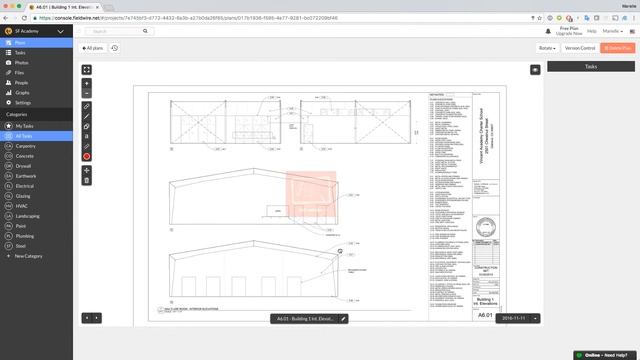Open notifications bell
640x360 pixels.
548,31
